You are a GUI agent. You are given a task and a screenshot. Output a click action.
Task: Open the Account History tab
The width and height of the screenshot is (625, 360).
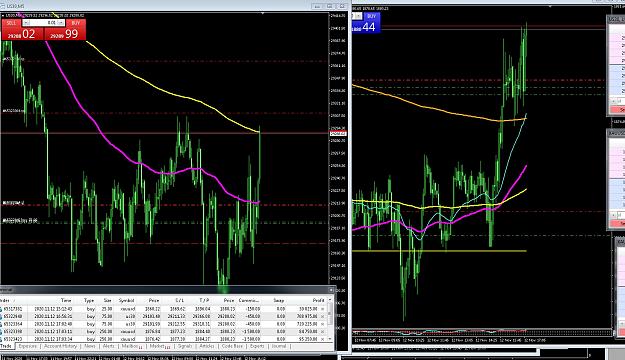[60, 346]
